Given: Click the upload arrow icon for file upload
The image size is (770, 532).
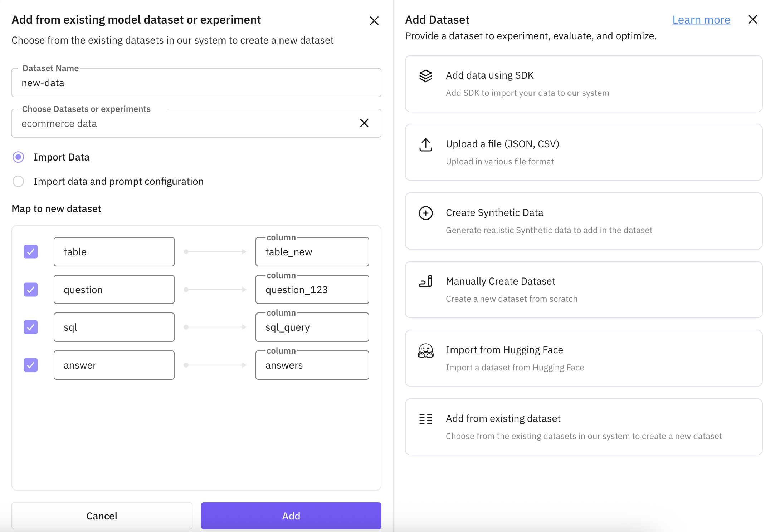Looking at the screenshot, I should (x=425, y=145).
